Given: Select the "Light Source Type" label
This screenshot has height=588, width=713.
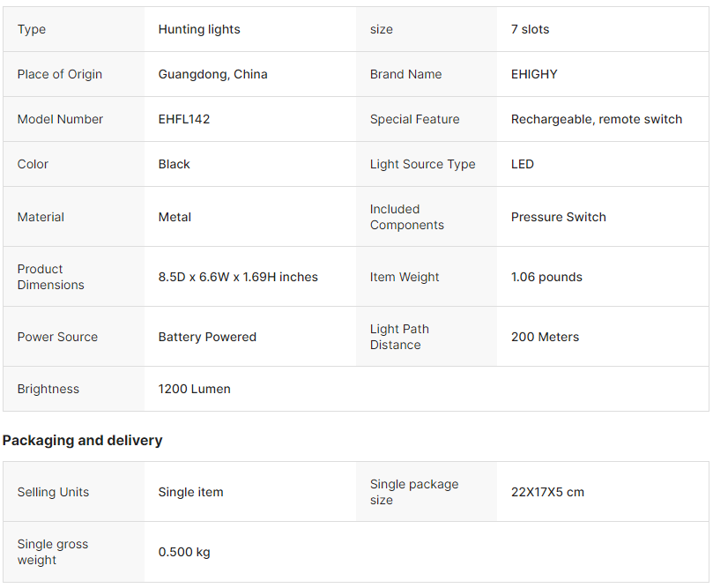Looking at the screenshot, I should point(422,164).
